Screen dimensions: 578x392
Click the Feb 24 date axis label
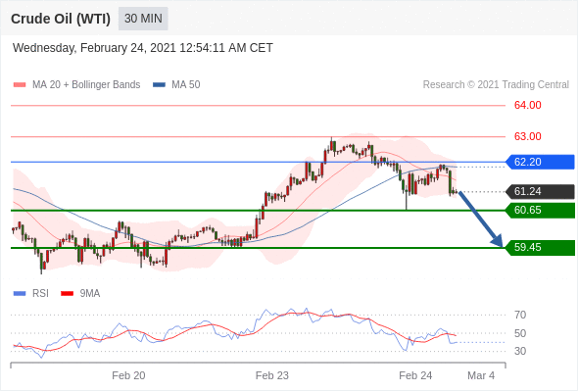[415, 375]
